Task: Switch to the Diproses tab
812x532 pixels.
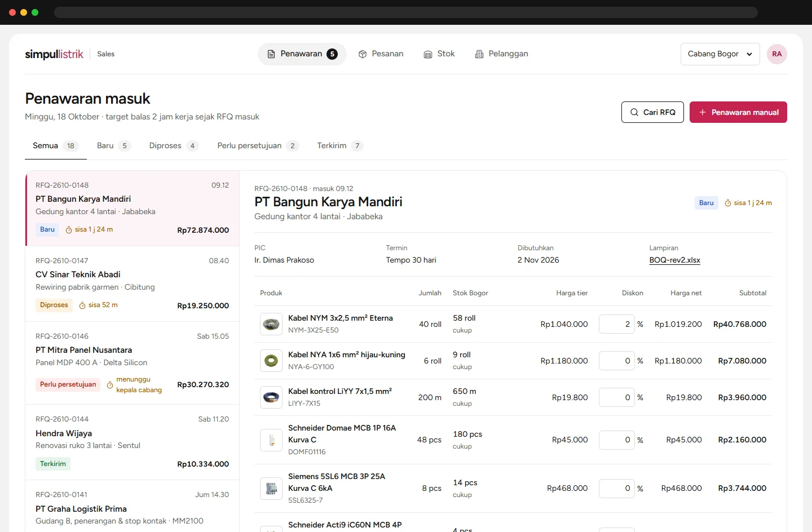Action: pyautogui.click(x=174, y=146)
